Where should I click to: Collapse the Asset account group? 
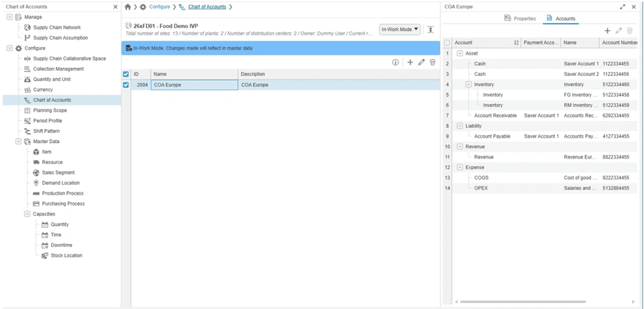(x=460, y=54)
